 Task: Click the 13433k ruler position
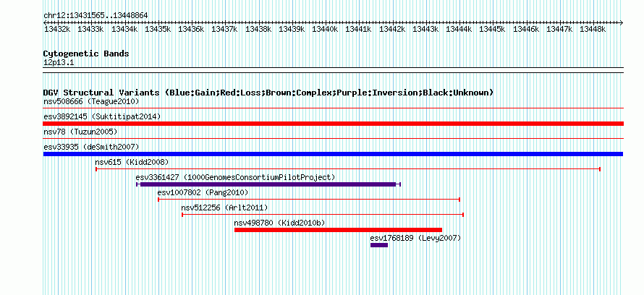point(90,29)
